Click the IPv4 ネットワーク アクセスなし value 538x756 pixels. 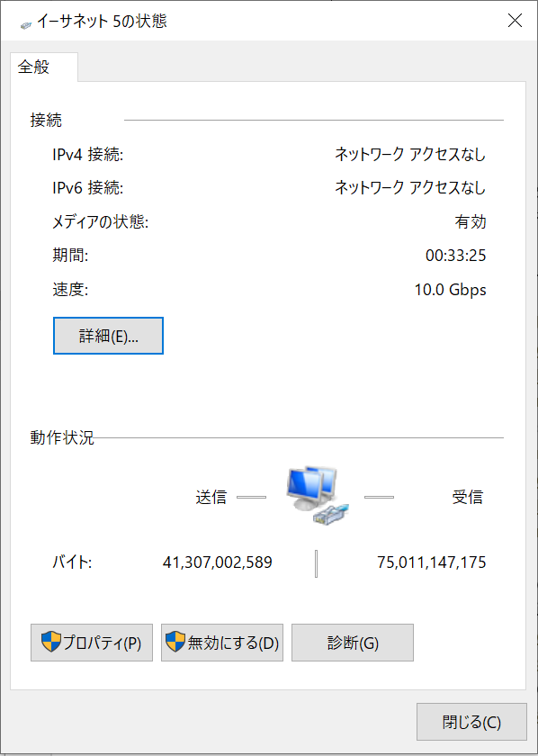[x=410, y=155]
